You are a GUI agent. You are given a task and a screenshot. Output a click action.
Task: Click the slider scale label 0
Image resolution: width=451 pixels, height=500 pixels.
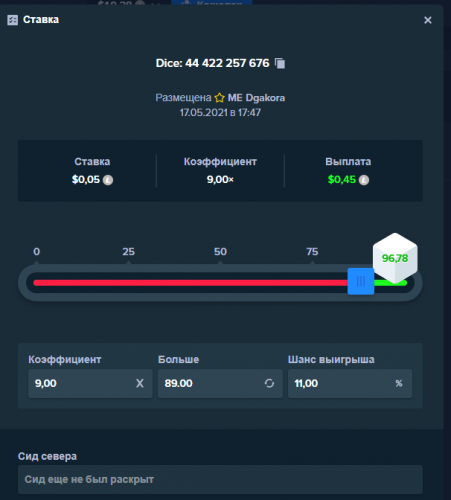pyautogui.click(x=36, y=252)
